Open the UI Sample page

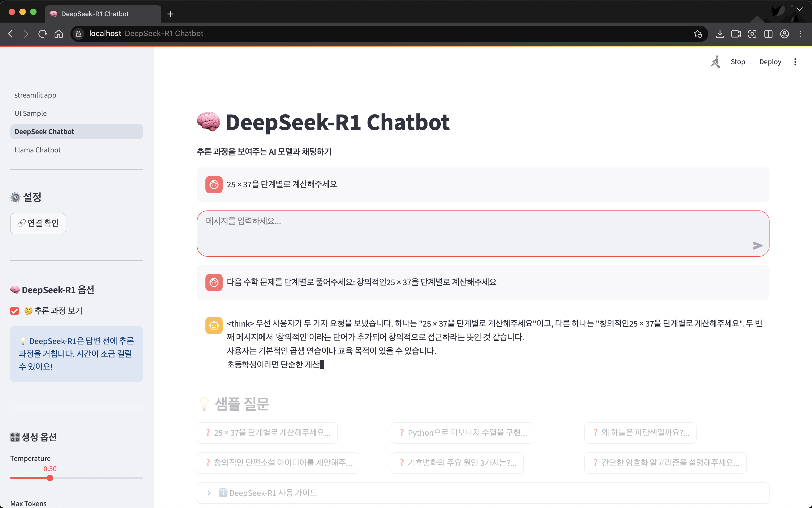pos(31,113)
